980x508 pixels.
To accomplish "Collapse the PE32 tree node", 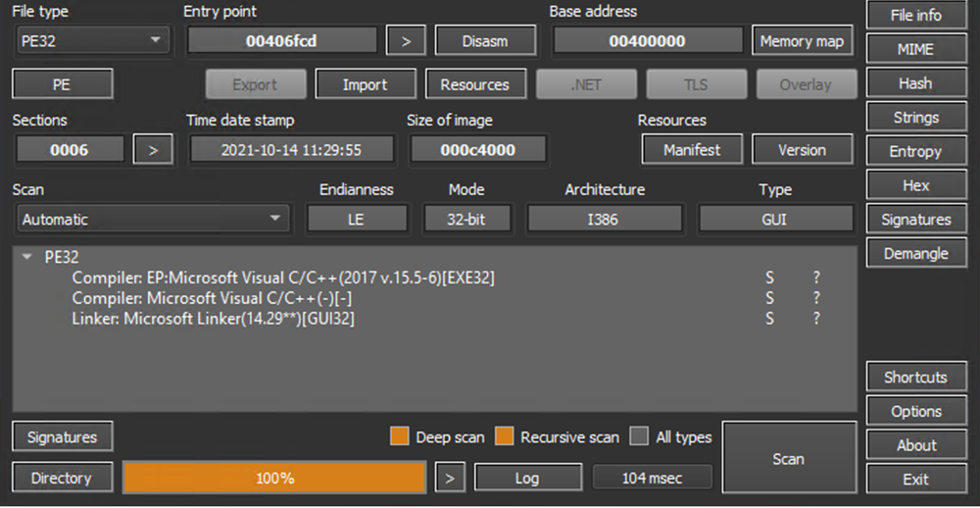I will coord(26,257).
